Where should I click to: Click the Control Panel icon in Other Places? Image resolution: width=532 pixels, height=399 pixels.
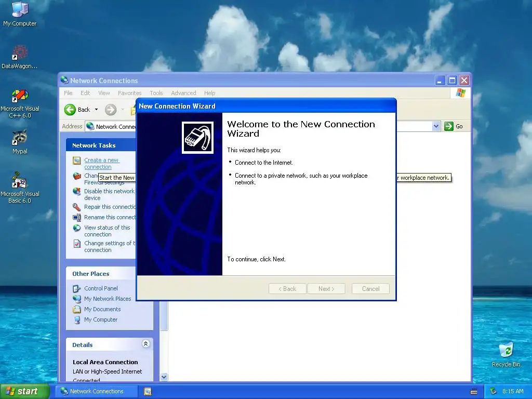pos(77,289)
